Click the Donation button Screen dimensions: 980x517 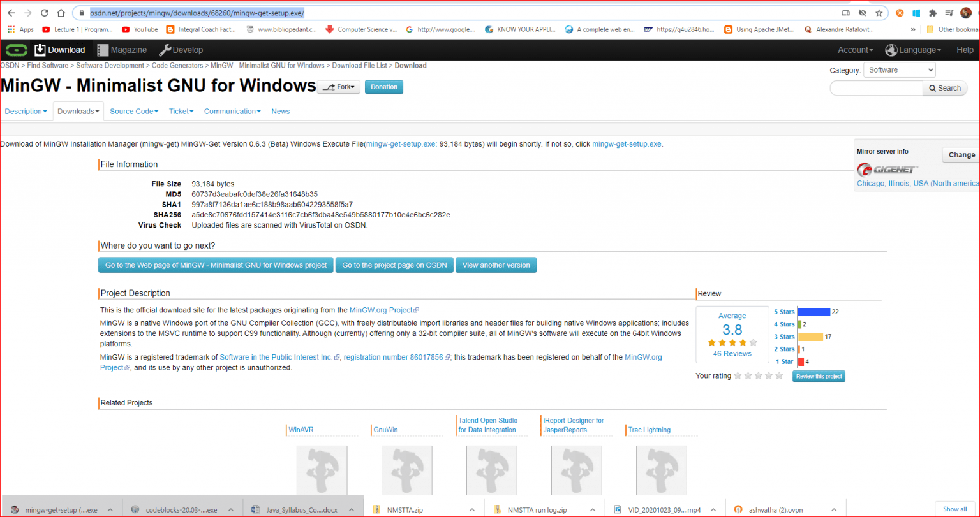[x=383, y=87]
